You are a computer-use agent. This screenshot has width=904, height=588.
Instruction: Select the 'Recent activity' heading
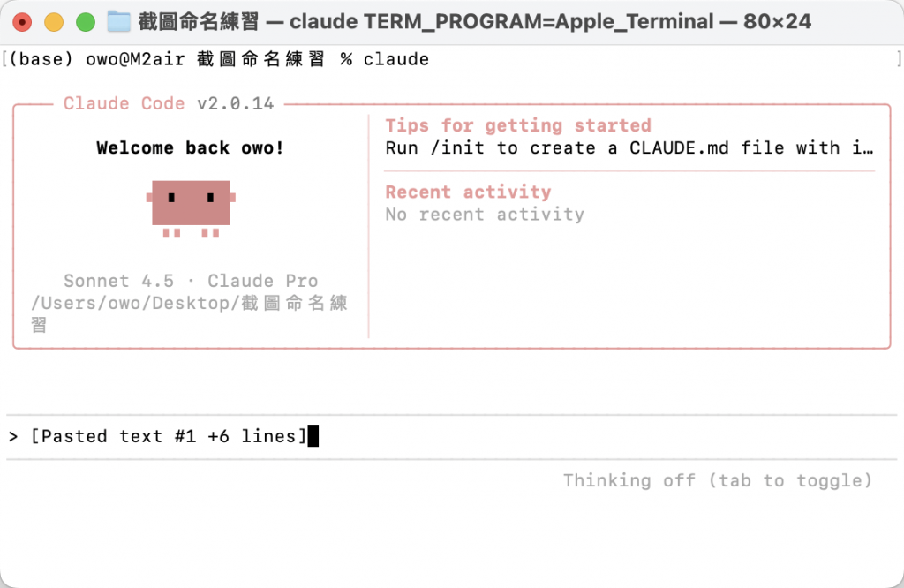[x=468, y=192]
